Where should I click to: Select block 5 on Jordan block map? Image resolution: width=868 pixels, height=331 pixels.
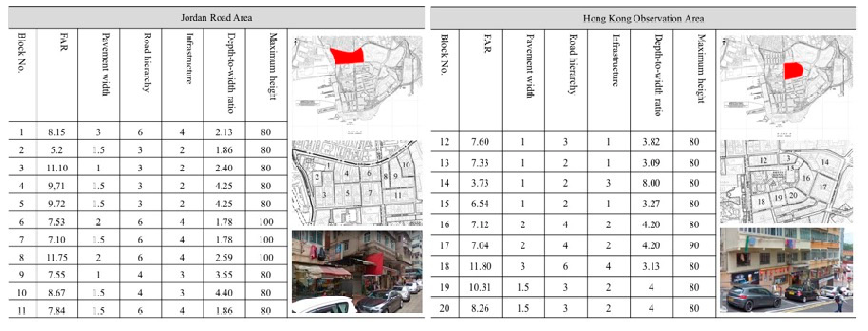pos(347,193)
